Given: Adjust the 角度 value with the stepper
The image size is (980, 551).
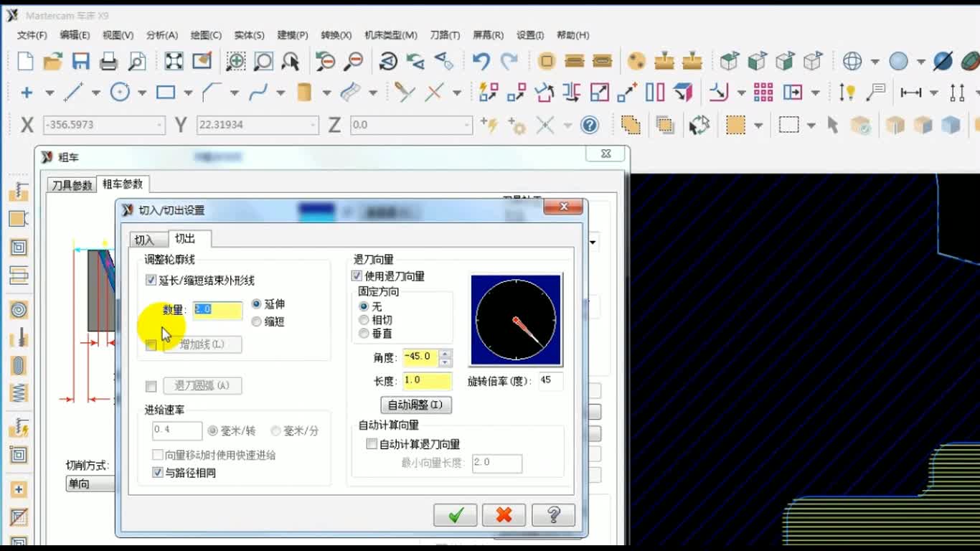Looking at the screenshot, I should point(446,357).
